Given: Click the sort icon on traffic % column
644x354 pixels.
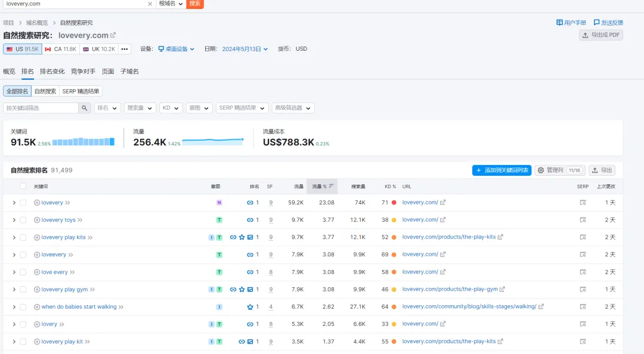Looking at the screenshot, I should pyautogui.click(x=331, y=186).
